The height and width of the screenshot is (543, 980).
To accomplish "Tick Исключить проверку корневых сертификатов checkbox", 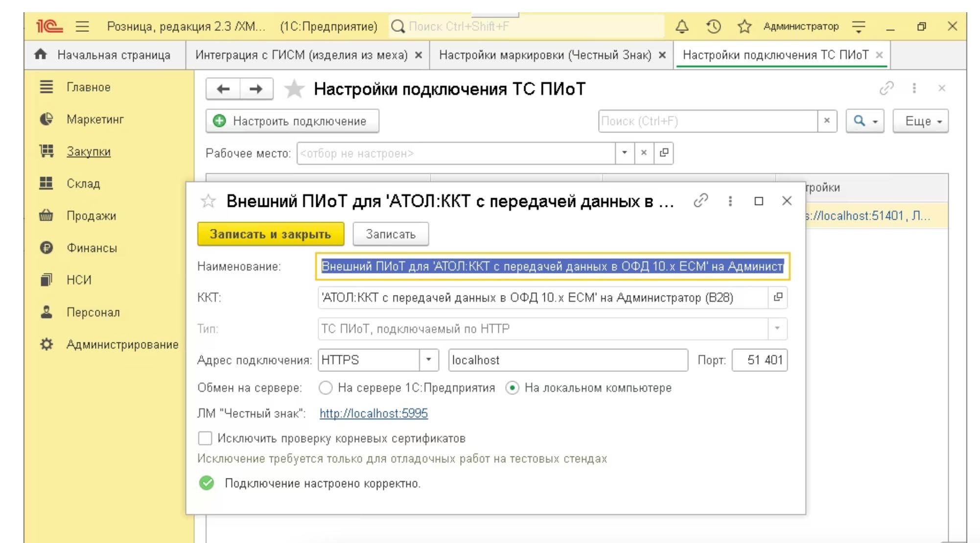I will click(205, 438).
